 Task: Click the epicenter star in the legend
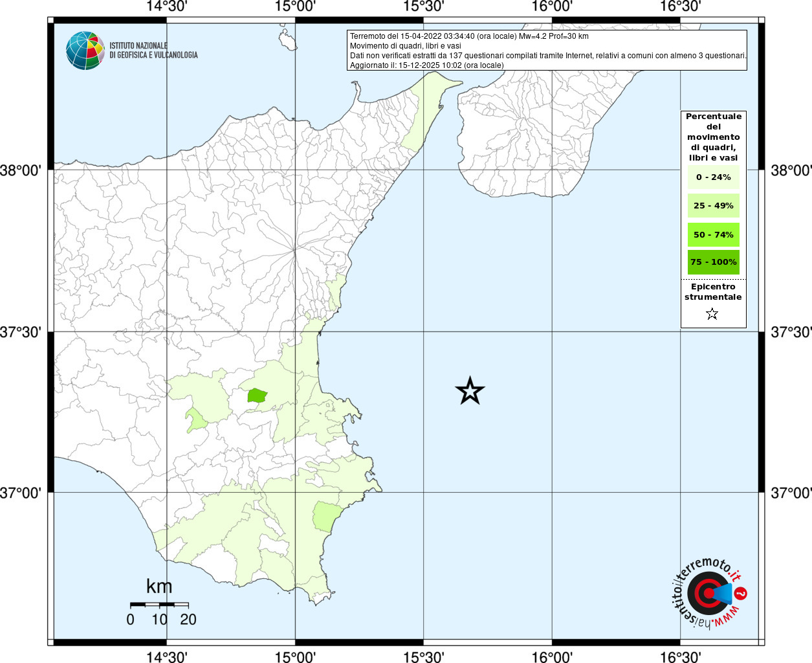pyautogui.click(x=712, y=314)
